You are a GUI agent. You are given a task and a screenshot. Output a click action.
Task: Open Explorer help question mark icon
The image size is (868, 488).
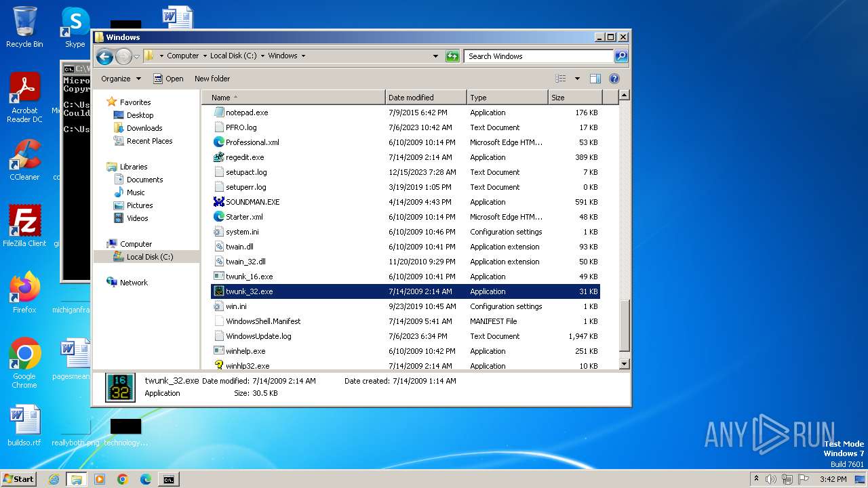(614, 79)
